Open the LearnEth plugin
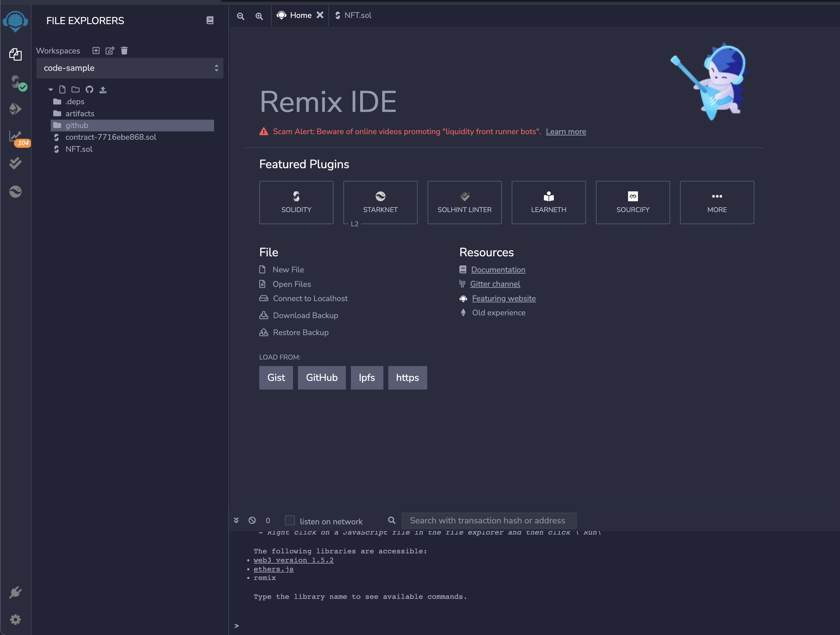This screenshot has width=840, height=635. coord(549,202)
